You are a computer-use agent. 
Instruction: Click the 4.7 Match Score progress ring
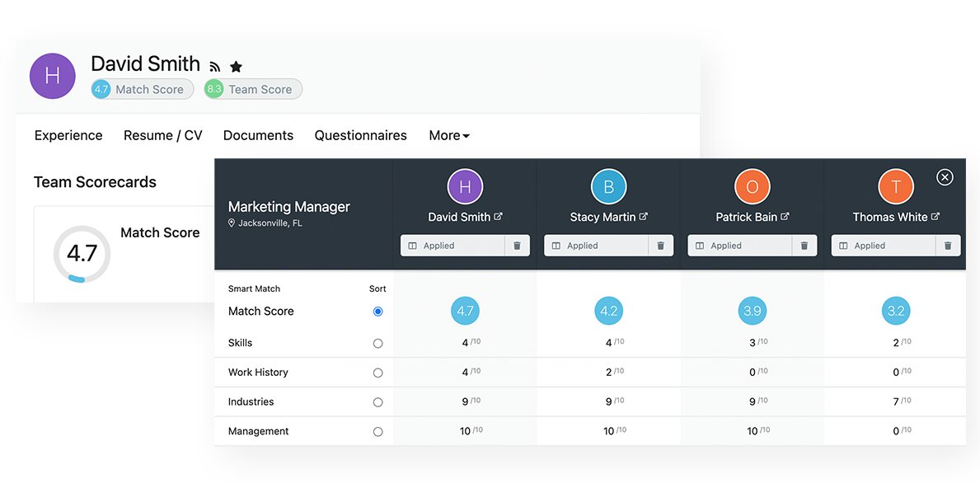pyautogui.click(x=82, y=254)
